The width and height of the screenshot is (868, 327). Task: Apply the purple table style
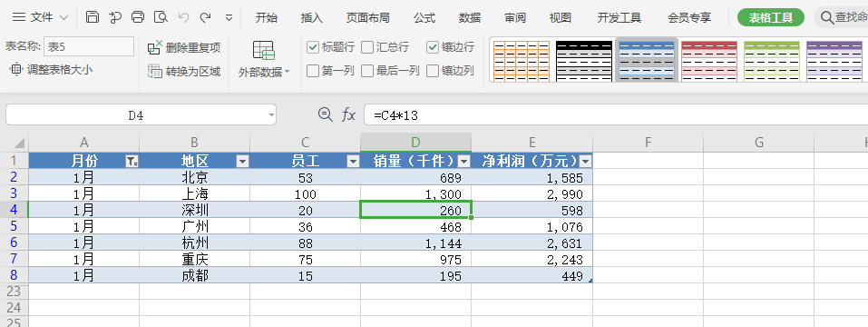click(x=834, y=61)
